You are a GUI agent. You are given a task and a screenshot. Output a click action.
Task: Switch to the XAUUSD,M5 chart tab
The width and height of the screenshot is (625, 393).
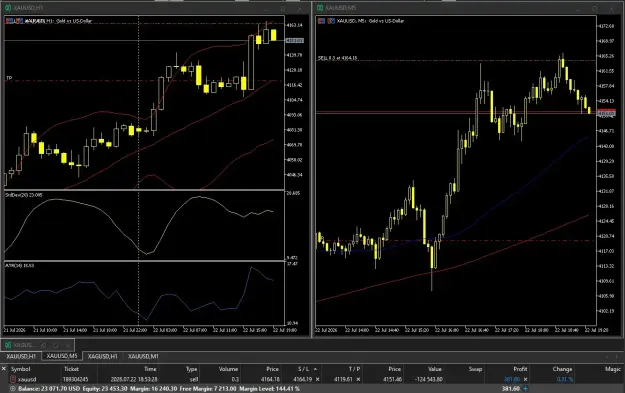[62, 356]
